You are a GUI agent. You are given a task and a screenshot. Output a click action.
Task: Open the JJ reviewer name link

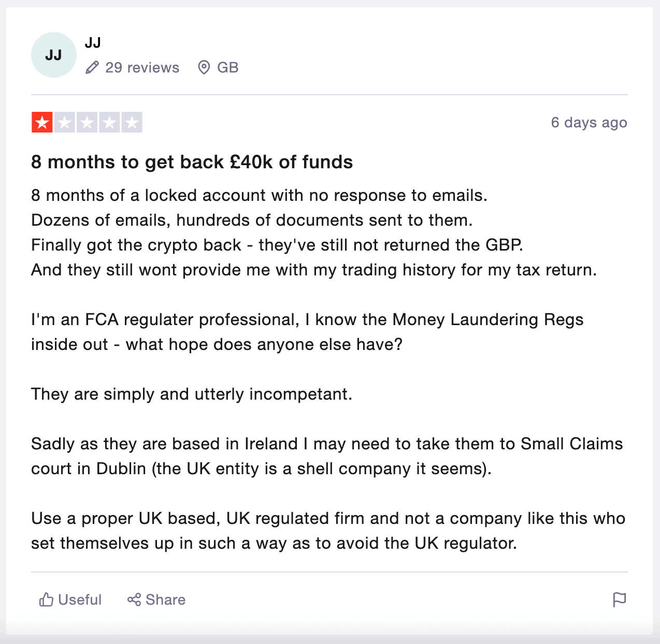93,42
